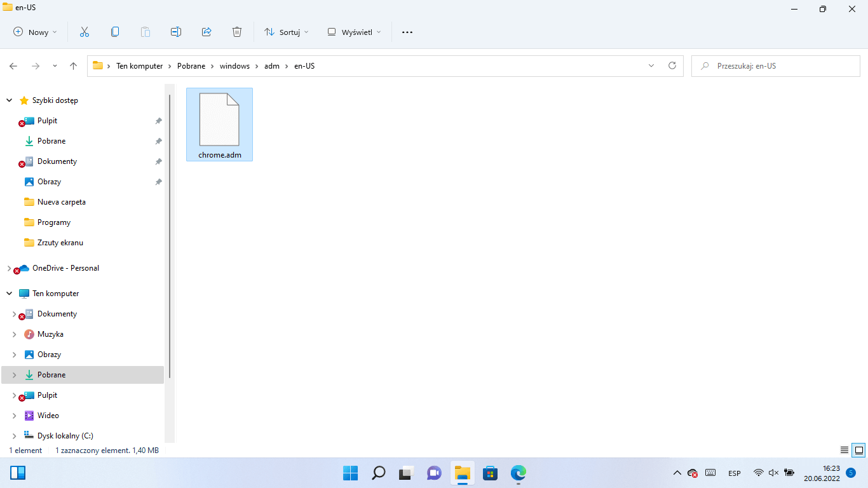Open Widgets panel on taskbar
Viewport: 868px width, 488px height.
point(18,473)
